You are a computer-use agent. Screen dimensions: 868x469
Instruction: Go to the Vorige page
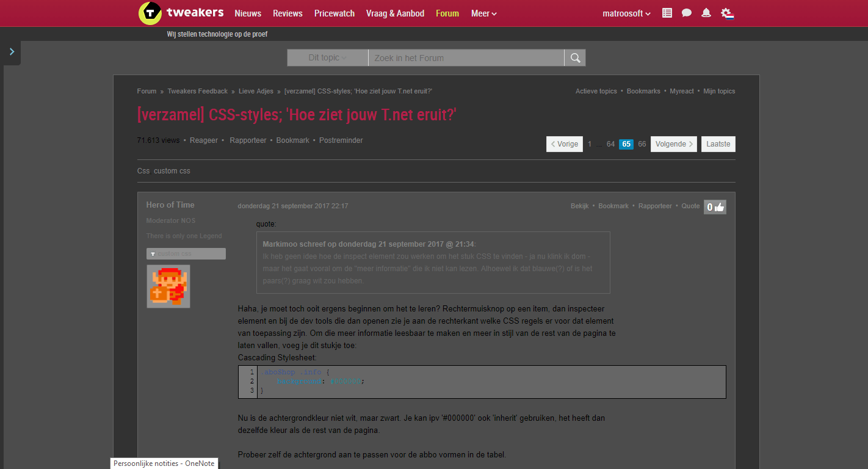[565, 144]
